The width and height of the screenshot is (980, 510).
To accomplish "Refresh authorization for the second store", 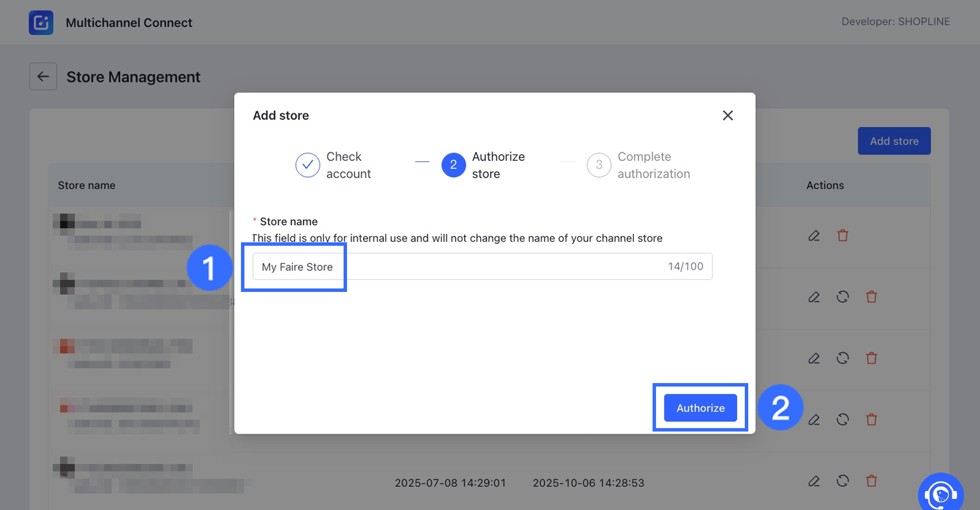I will pyautogui.click(x=843, y=297).
